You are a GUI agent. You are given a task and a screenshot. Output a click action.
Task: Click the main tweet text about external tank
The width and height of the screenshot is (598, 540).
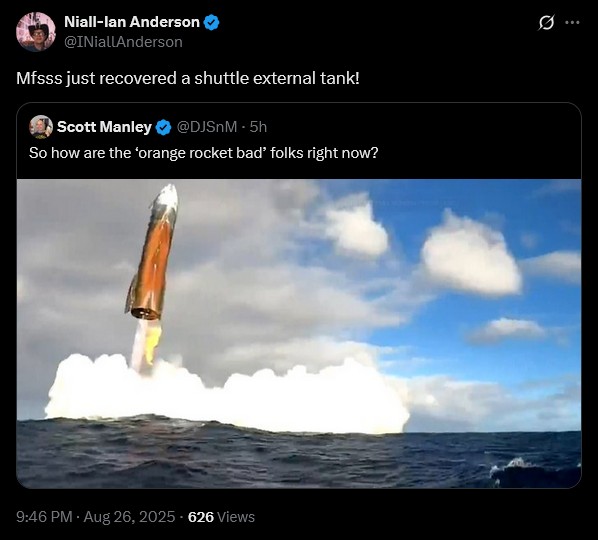[188, 79]
